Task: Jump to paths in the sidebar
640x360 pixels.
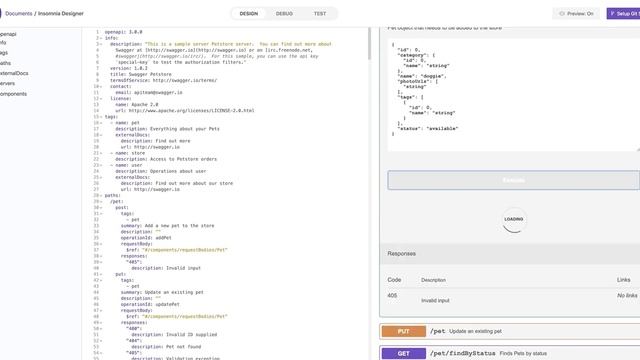Action: [5, 63]
